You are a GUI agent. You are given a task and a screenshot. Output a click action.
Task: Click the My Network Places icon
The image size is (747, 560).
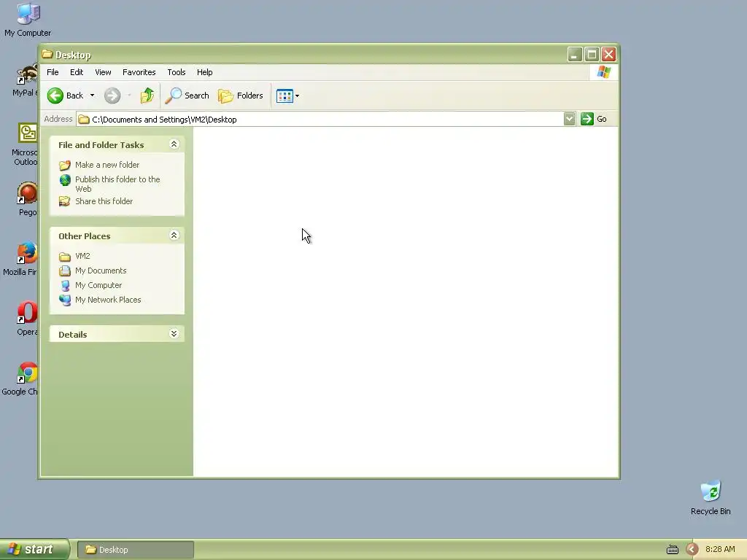coord(65,300)
